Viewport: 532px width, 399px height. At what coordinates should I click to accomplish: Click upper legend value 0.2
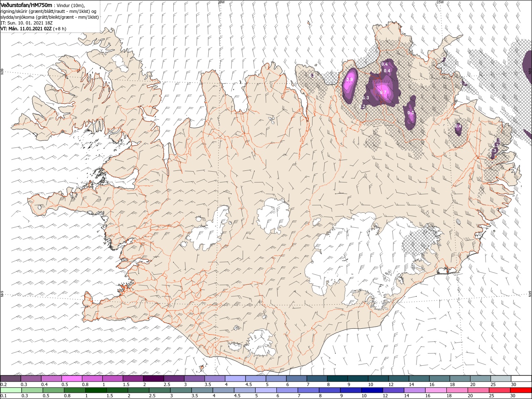tap(3, 384)
